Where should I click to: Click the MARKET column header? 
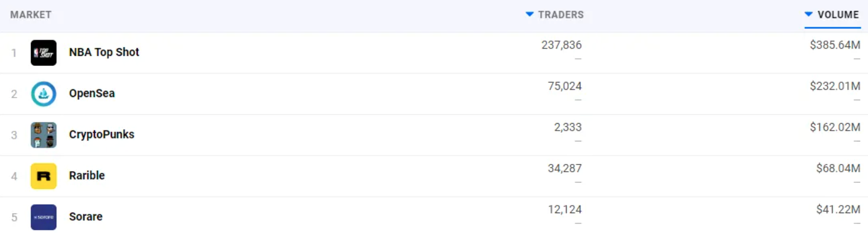pyautogui.click(x=31, y=15)
